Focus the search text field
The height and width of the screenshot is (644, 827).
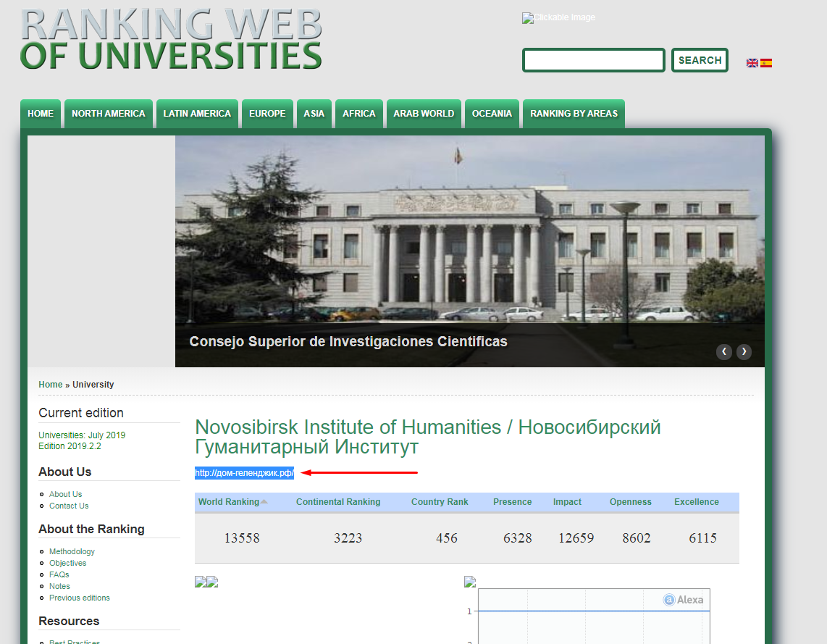593,60
